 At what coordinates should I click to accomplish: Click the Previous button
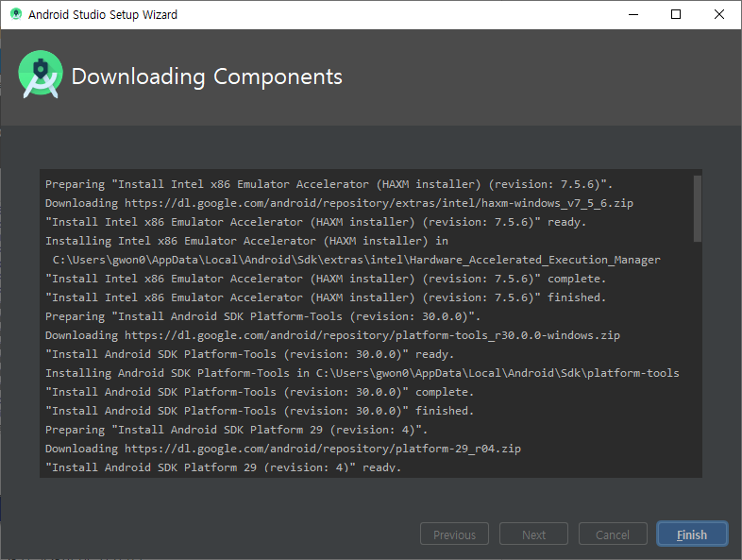tap(454, 534)
